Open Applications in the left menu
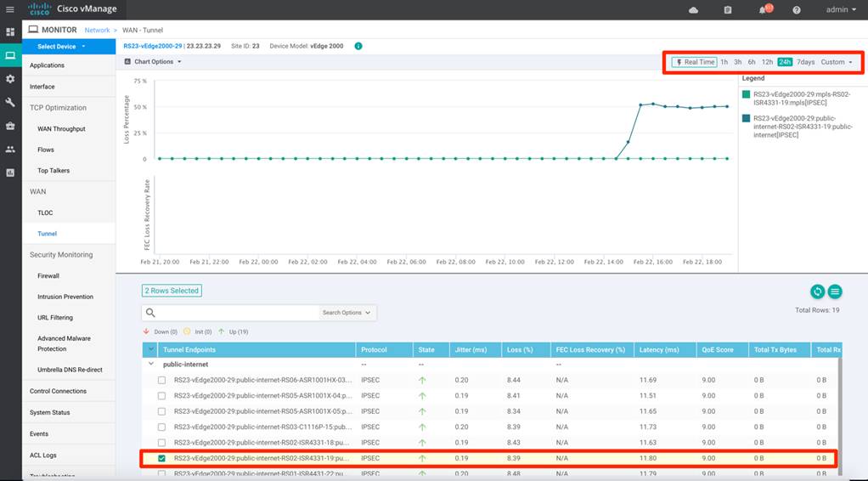This screenshot has height=481, width=868. [47, 65]
